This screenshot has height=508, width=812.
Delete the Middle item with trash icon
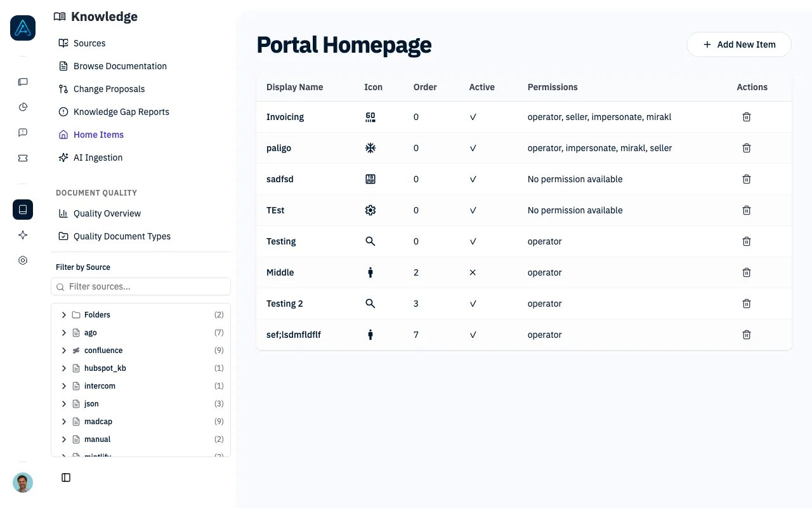(x=747, y=272)
